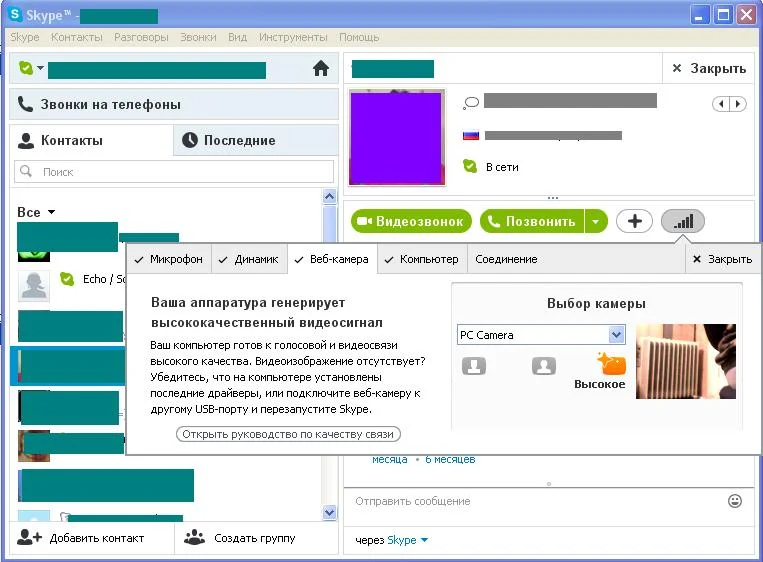This screenshot has height=562, width=763.
Task: Open the Контакты menu in the menu bar
Action: 77,37
